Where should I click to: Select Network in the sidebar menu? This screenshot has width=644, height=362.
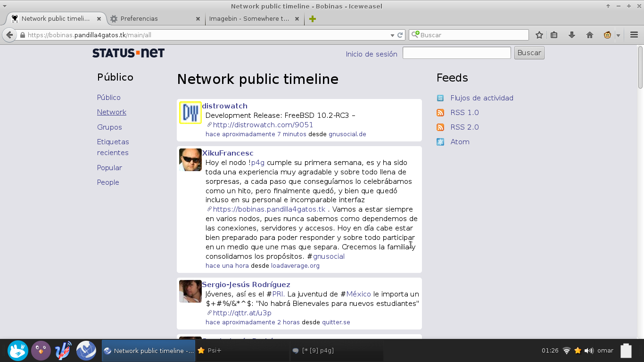(x=112, y=112)
